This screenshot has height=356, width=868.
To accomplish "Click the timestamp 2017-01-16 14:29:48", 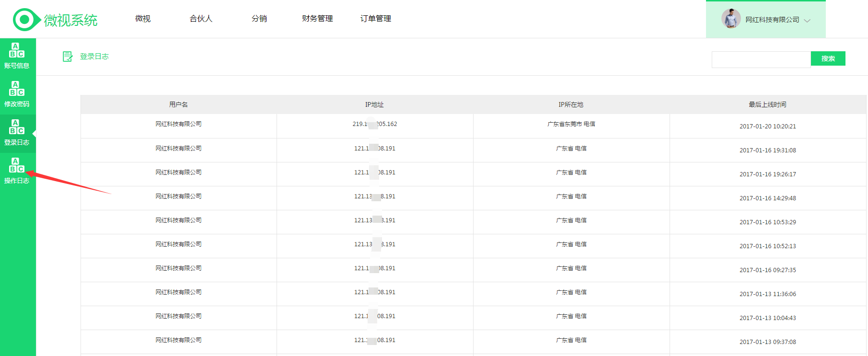I will (x=768, y=198).
